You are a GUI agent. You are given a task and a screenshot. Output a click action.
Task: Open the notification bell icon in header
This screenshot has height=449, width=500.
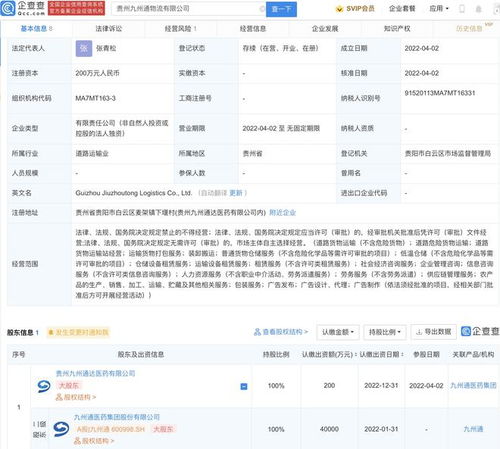[478, 9]
